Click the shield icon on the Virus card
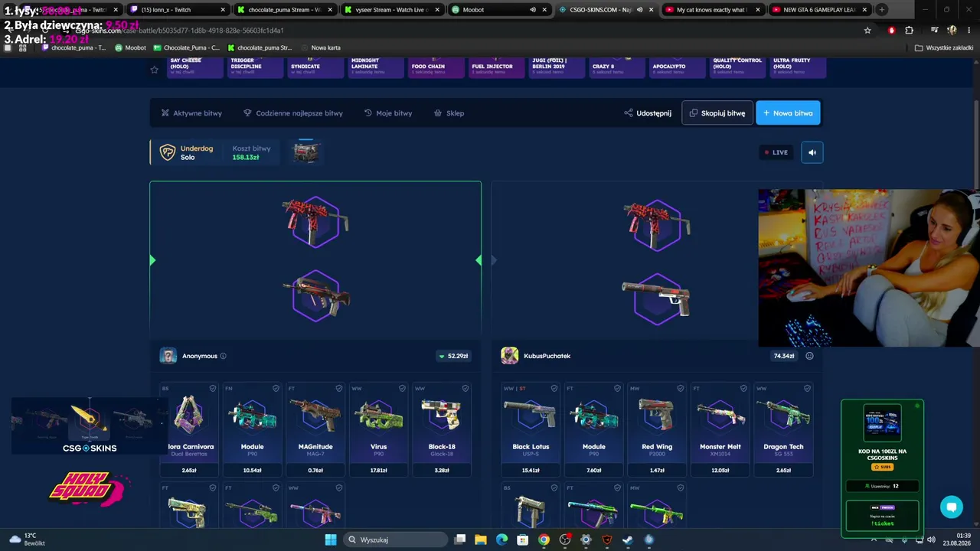980x551 pixels. 402,389
